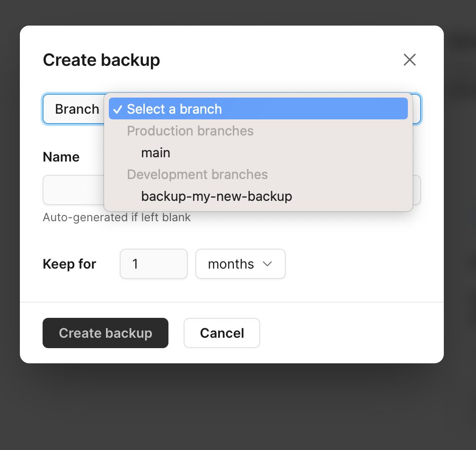Click the retention duration field showing 1
The width and height of the screenshot is (476, 450).
(153, 264)
